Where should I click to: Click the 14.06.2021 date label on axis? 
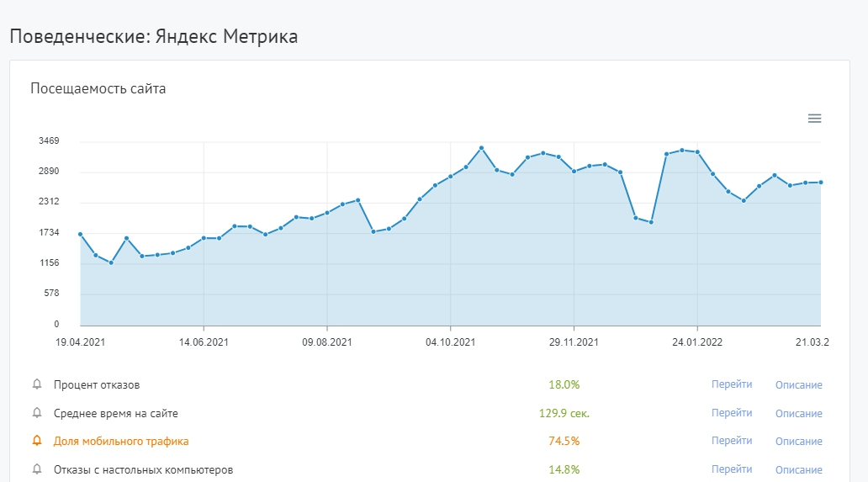point(204,342)
